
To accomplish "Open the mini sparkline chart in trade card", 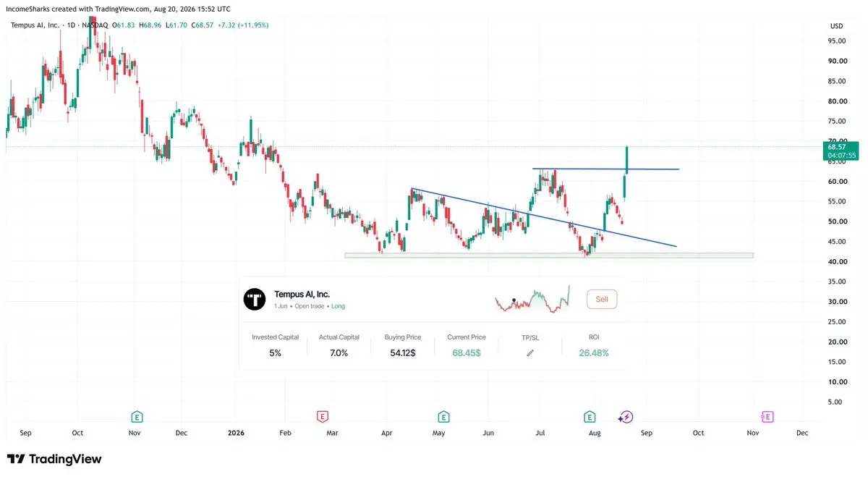I will 532,299.
